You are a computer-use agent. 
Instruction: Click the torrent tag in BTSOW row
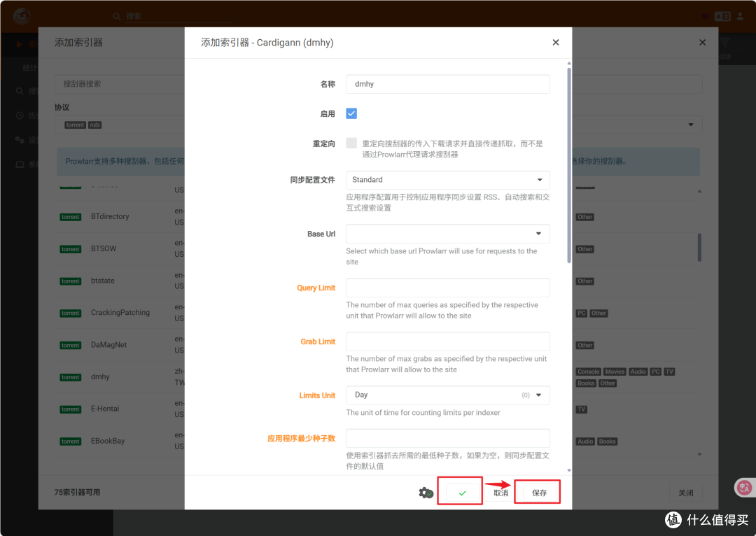coord(71,249)
